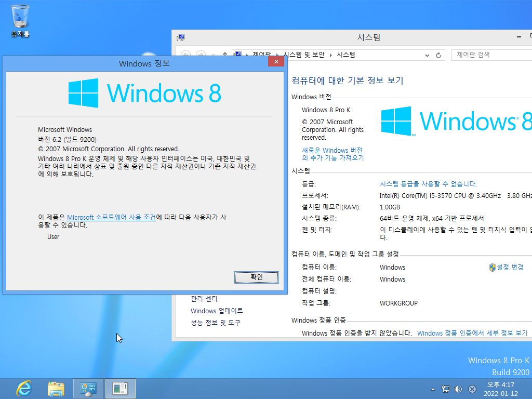Open the address bar history dropdown
Viewport: 532px width, 399px height.
(x=427, y=55)
